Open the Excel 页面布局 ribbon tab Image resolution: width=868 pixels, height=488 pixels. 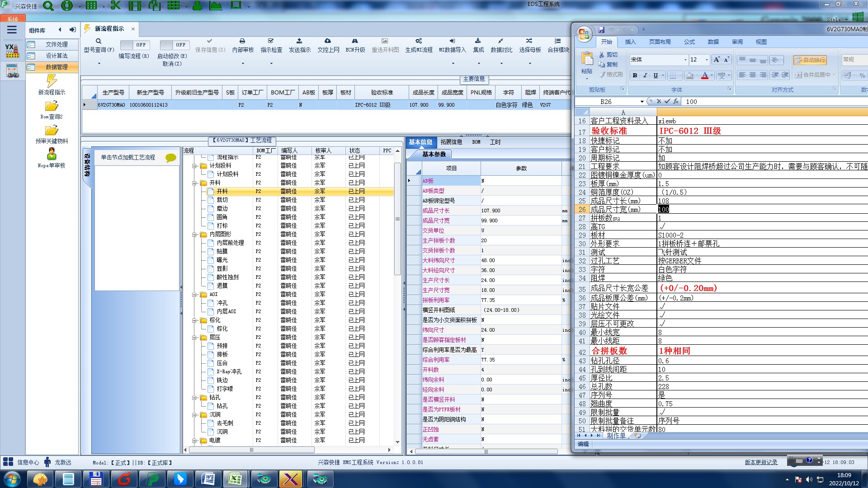coord(660,42)
